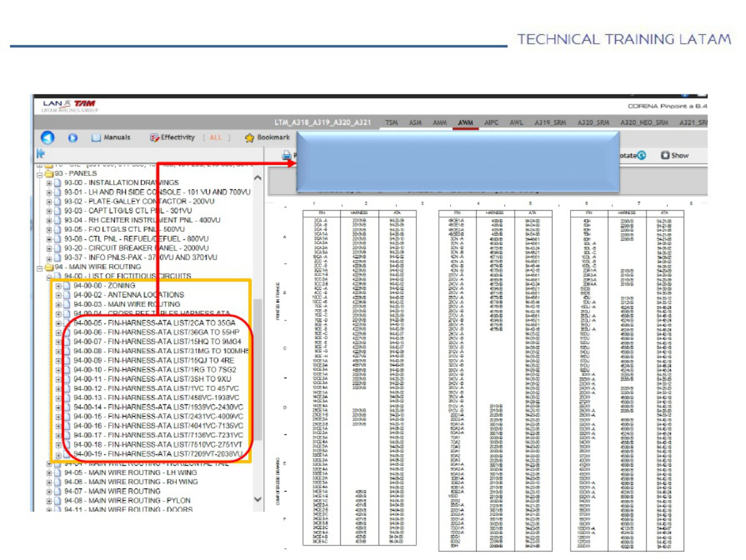Screen dimensions: 746x560
Task: Expand the 93-20 CIRCUIT BREAKER PANEL node
Action: (x=49, y=248)
